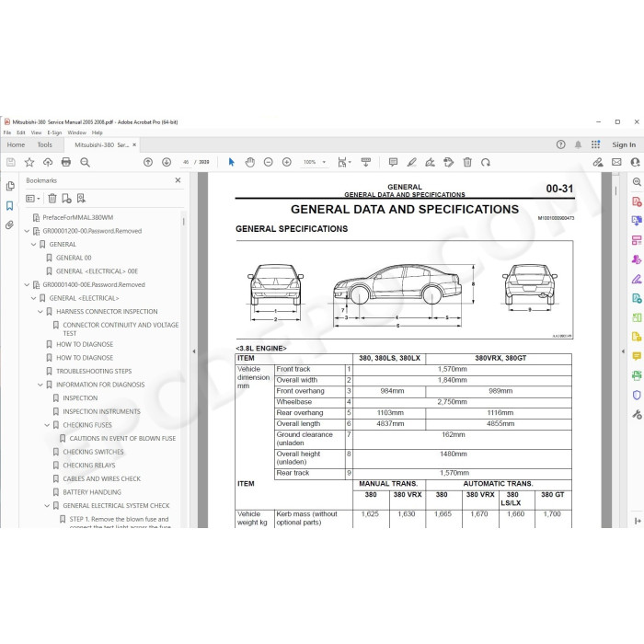Click the cloud upload icon

coord(48,162)
